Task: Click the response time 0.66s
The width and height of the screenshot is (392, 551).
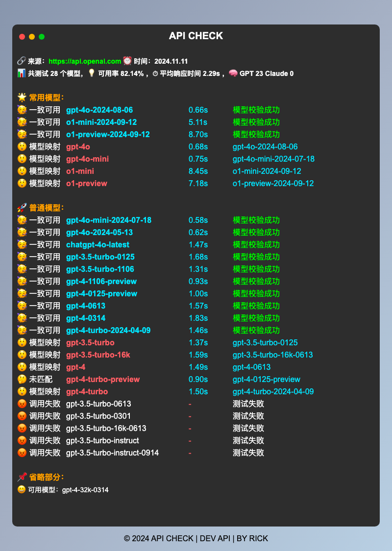Action: (x=198, y=110)
